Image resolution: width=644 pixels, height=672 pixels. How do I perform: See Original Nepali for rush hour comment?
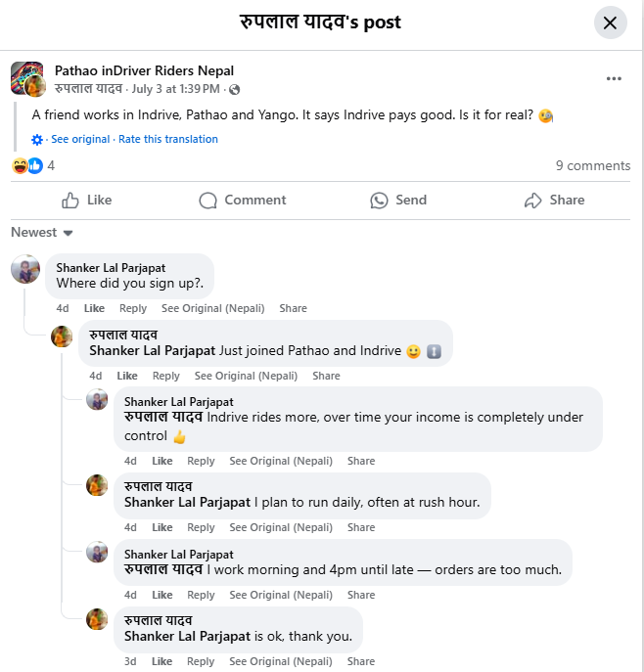[281, 527]
